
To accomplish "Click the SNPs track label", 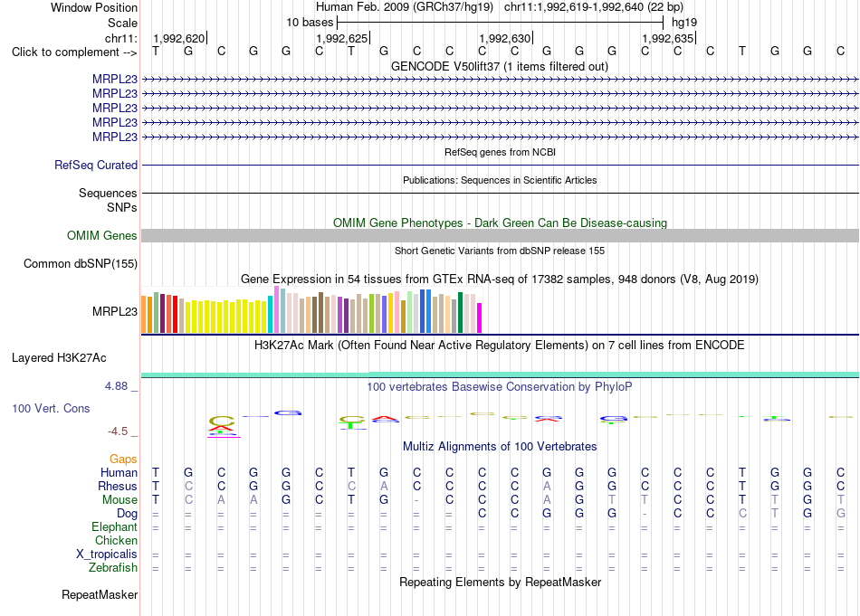I will pos(122,208).
